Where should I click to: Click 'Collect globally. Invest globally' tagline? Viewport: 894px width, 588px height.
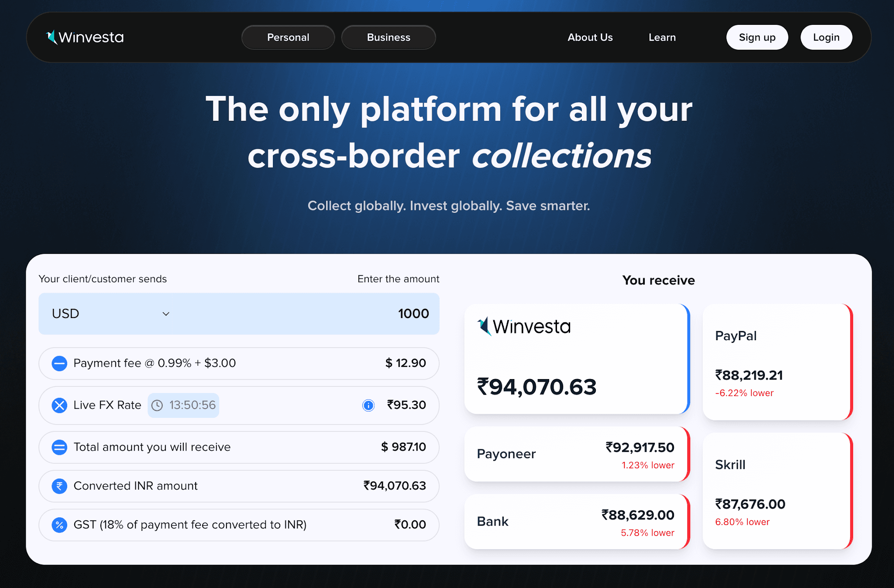point(449,206)
